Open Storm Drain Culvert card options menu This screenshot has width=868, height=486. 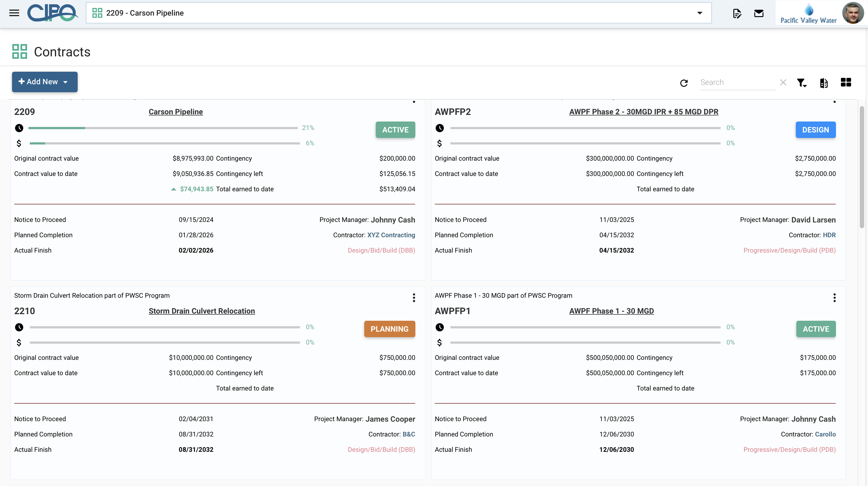pyautogui.click(x=414, y=297)
